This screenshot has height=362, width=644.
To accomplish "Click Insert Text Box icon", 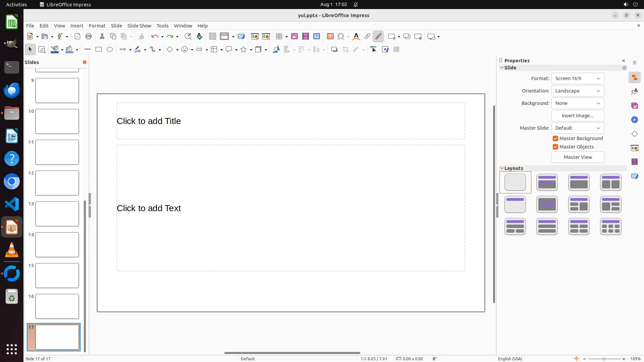I will 330,37.
